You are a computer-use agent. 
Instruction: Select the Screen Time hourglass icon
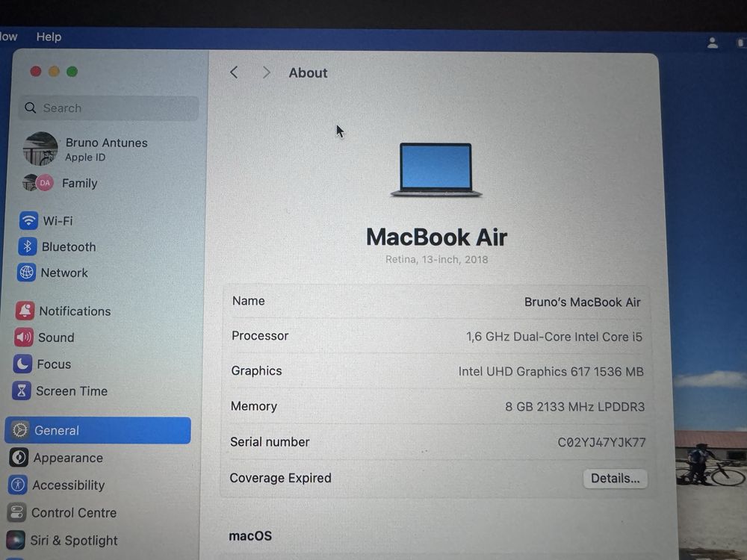point(22,391)
